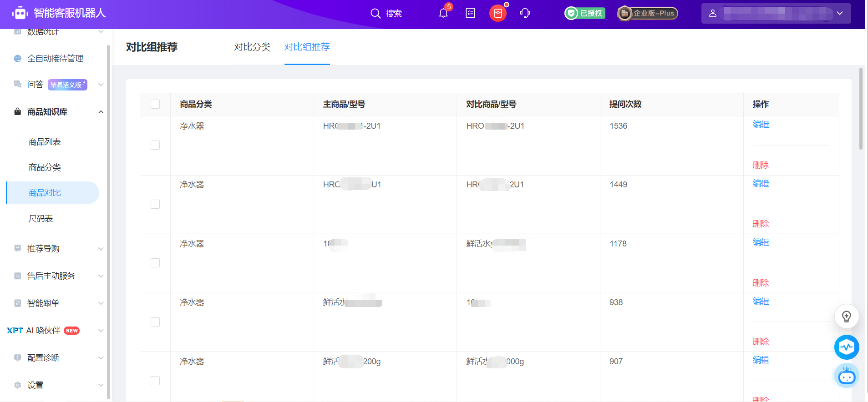
Task: Expand the 配置诊断 menu chevron
Action: click(101, 358)
